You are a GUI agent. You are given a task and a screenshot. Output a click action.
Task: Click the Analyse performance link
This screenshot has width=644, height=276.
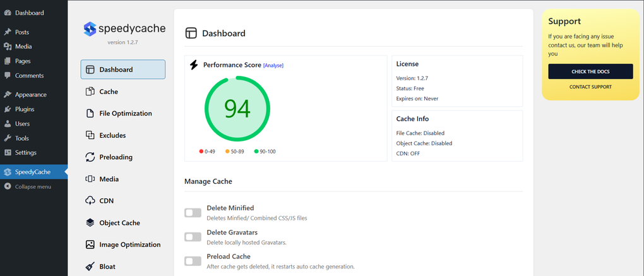(273, 66)
